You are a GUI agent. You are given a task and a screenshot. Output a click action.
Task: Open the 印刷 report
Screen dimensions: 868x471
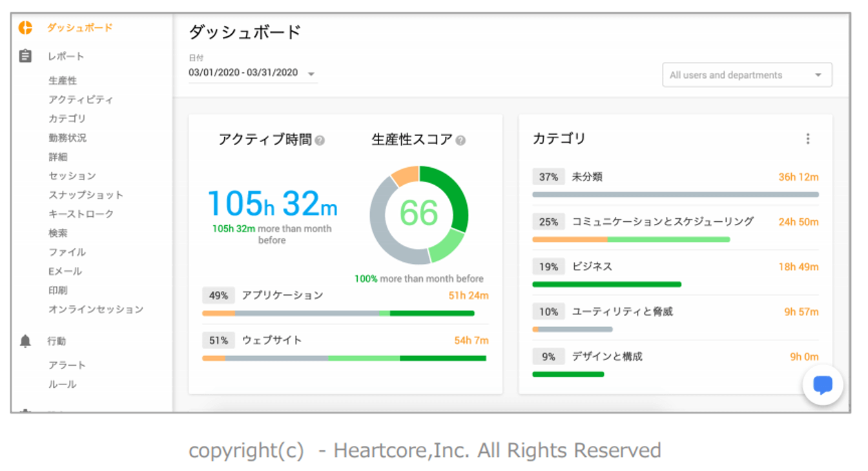click(x=58, y=290)
